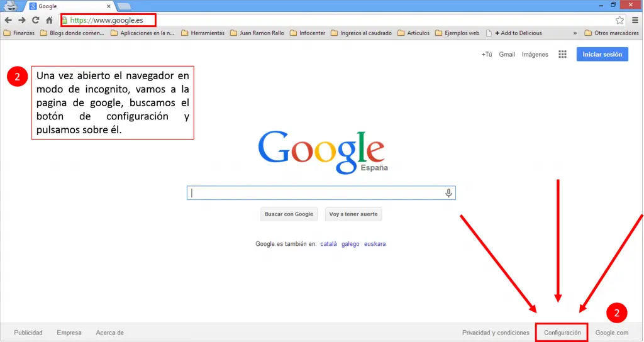This screenshot has width=644, height=342.
Task: Expand hidden bookmarks with the chevron
Action: 575,33
